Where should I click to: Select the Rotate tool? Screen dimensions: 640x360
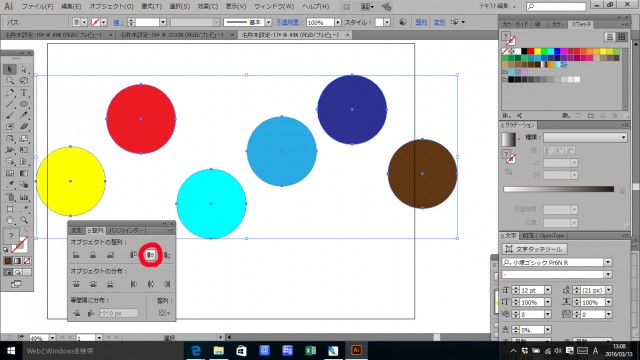point(10,139)
